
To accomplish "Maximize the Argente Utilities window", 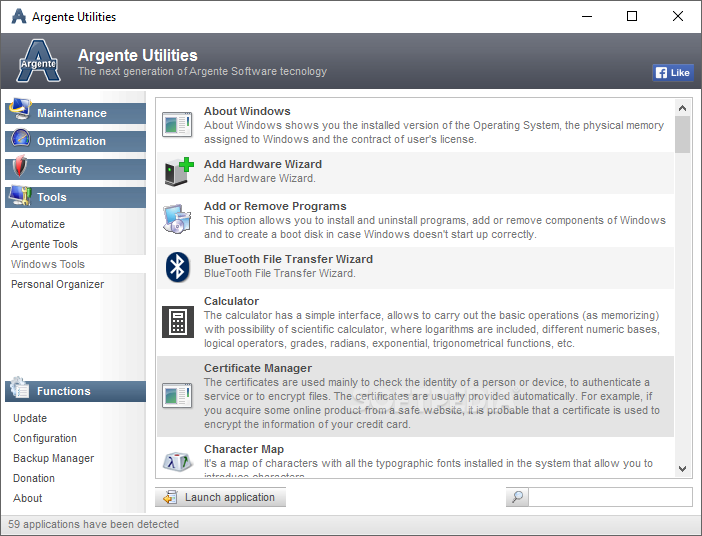I will point(632,17).
